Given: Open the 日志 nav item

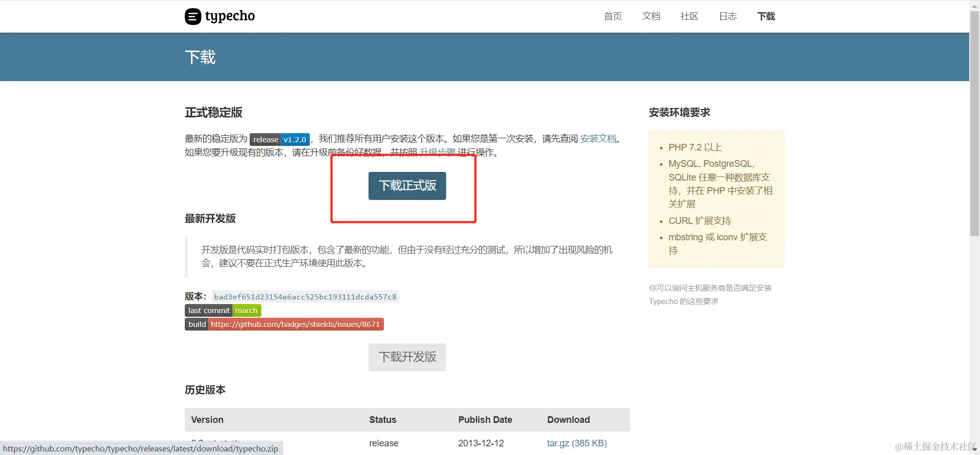Looking at the screenshot, I should [727, 16].
